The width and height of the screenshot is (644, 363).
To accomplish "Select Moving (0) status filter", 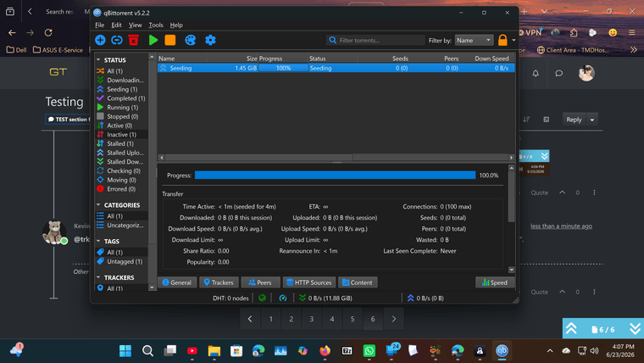I will pos(121,180).
